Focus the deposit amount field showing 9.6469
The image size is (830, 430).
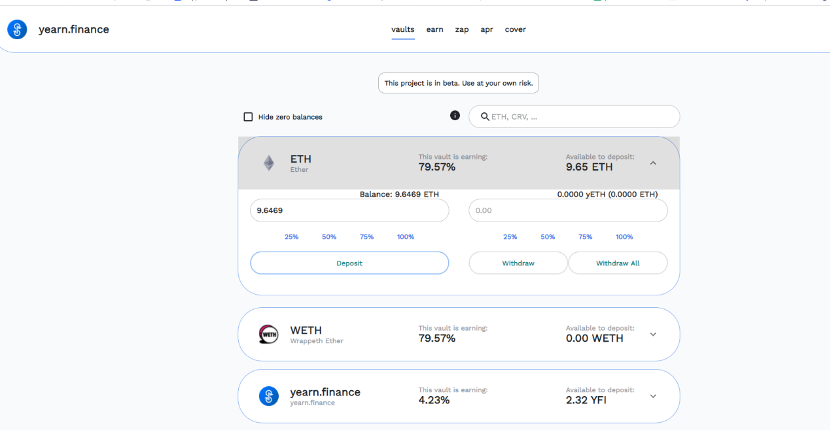pos(349,210)
